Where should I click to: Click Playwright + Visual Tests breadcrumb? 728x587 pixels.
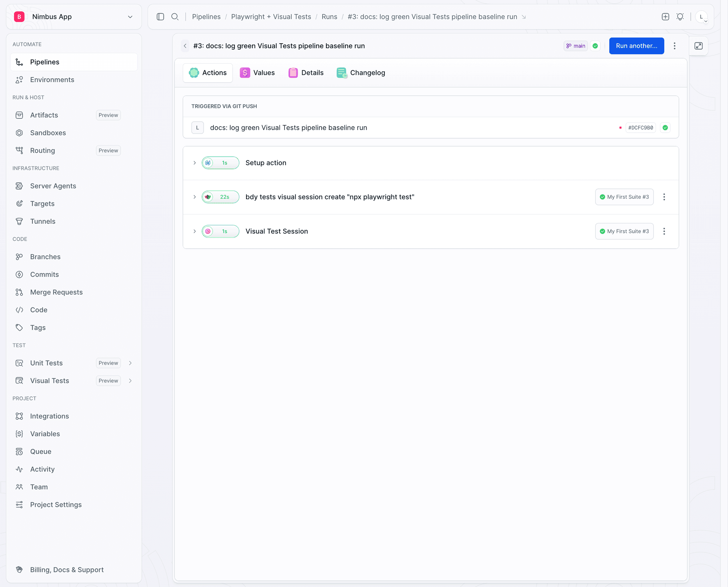point(271,17)
